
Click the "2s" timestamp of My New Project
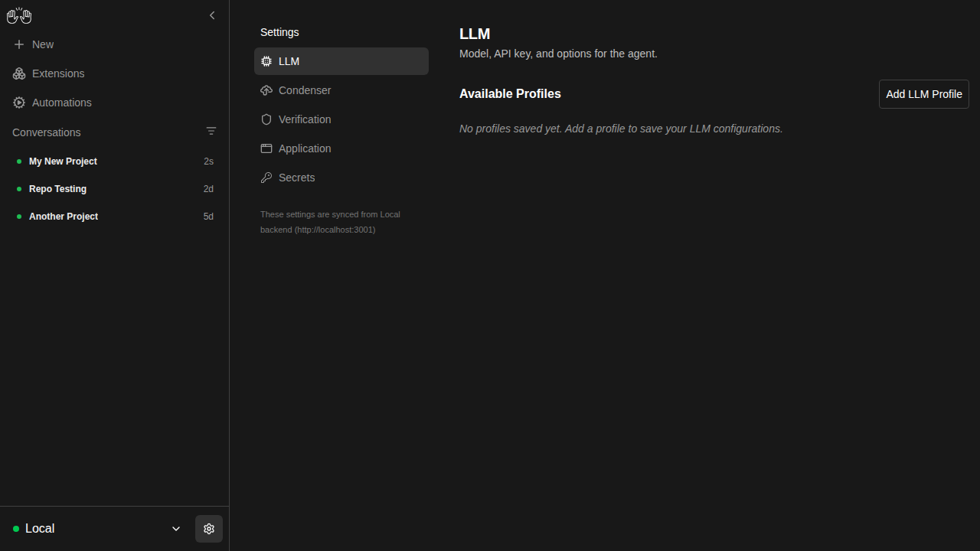(208, 161)
